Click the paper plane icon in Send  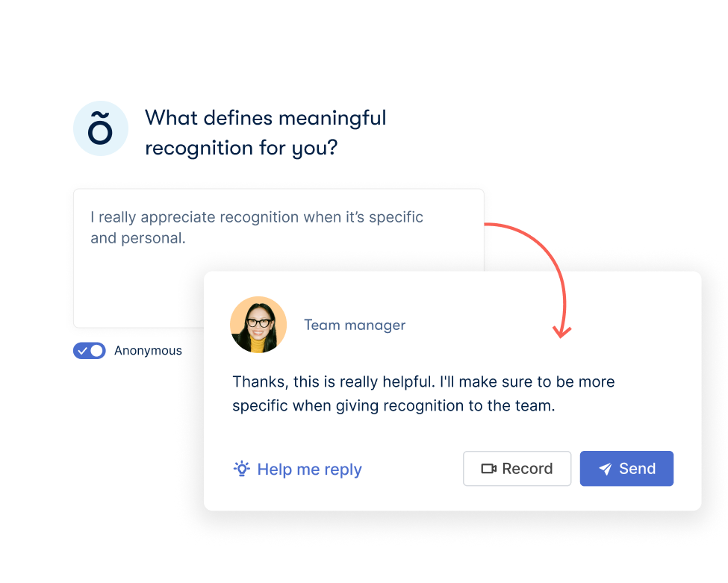(x=605, y=469)
